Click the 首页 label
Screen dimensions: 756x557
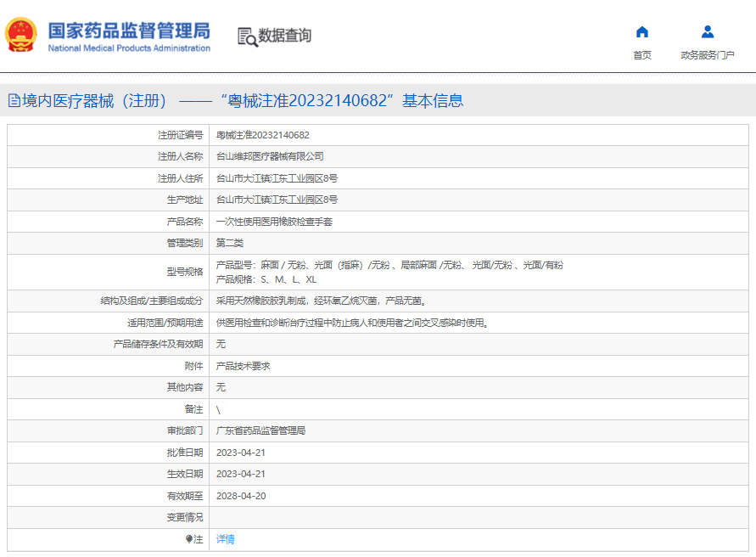641,55
